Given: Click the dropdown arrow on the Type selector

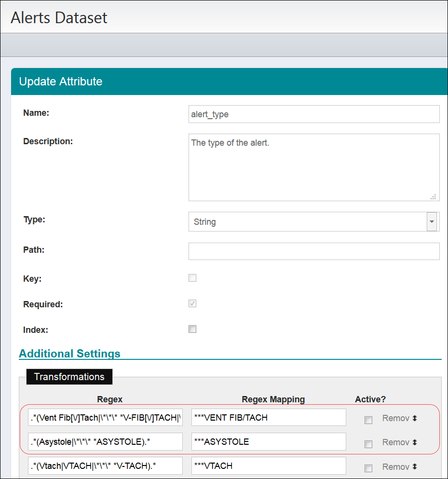Looking at the screenshot, I should (x=433, y=221).
